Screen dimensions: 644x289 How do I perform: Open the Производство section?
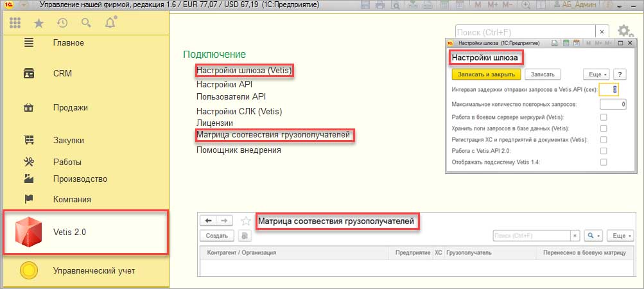(80, 179)
